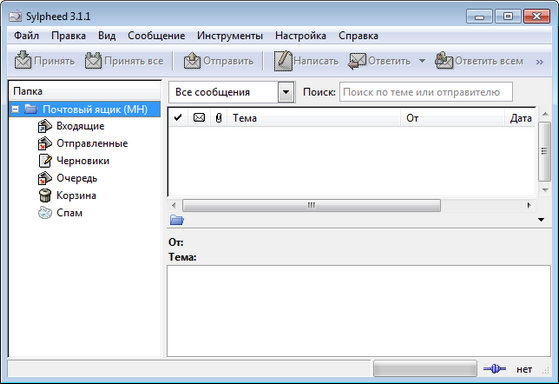Click the checkmark column header

pos(178,117)
